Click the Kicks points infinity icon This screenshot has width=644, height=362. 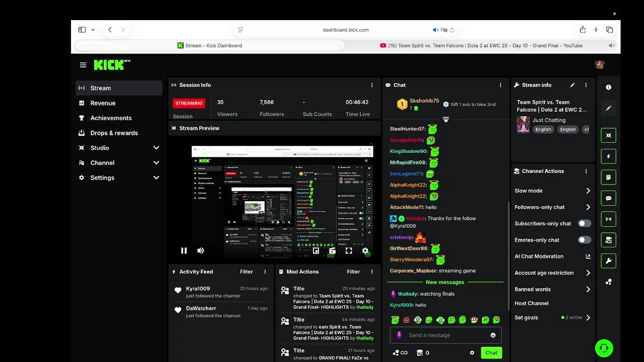pyautogui.click(x=400, y=353)
